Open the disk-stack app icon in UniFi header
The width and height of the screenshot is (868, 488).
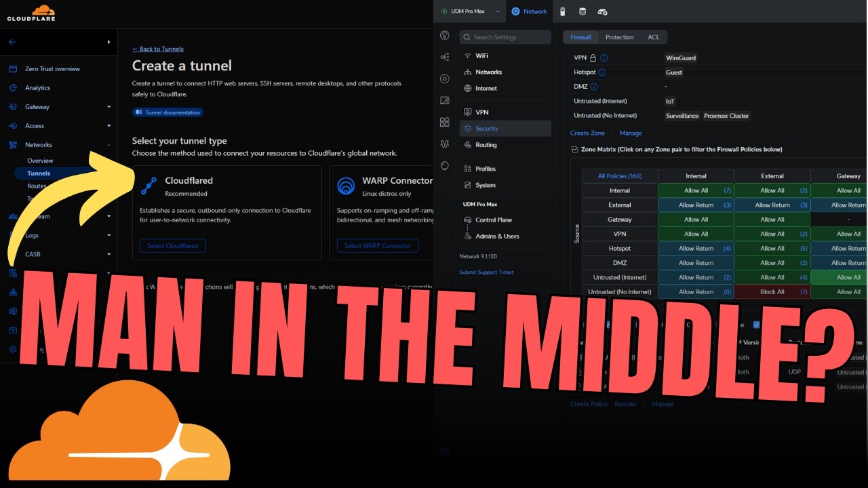pos(582,12)
